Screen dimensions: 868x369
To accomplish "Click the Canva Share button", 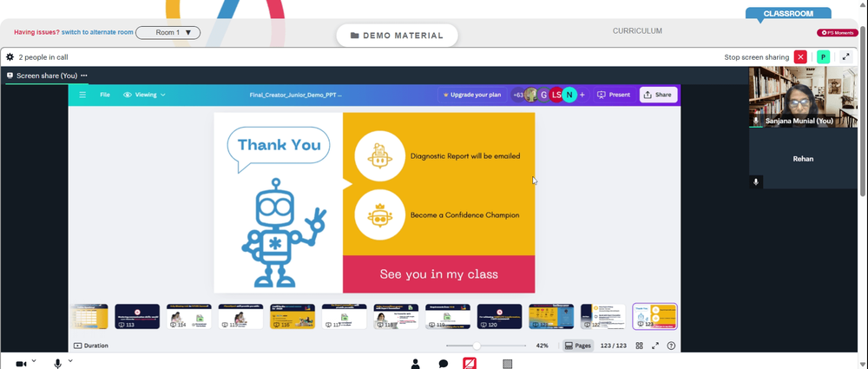I will [658, 95].
